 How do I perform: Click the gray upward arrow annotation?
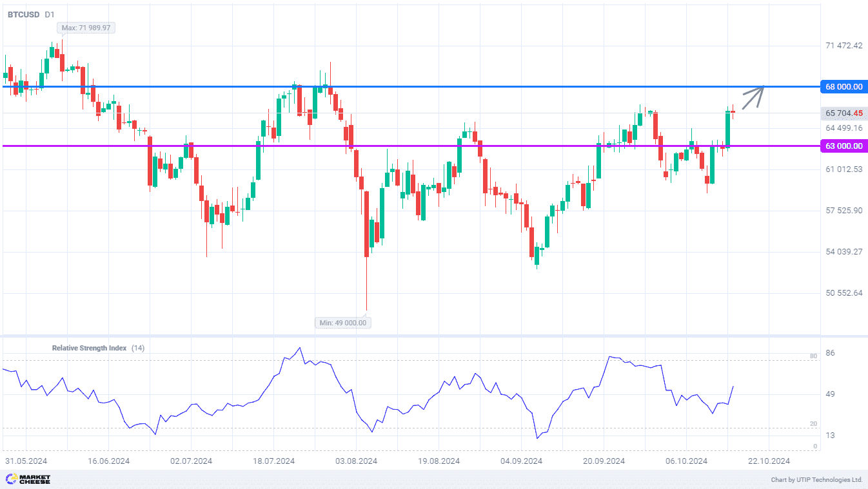point(753,97)
